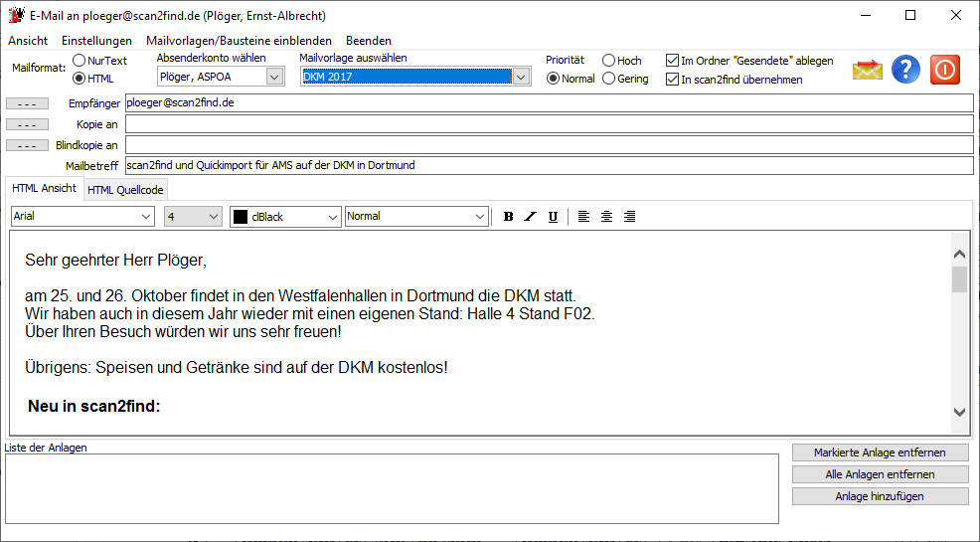Click the red power exit icon
Image resolution: width=980 pixels, height=542 pixels.
point(945,70)
